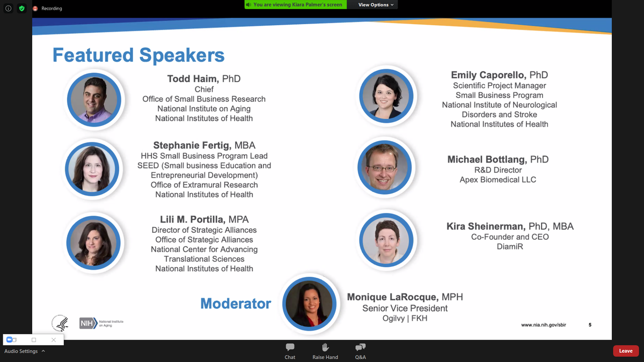
Task: Click the Raise Hand button
Action: click(x=325, y=351)
